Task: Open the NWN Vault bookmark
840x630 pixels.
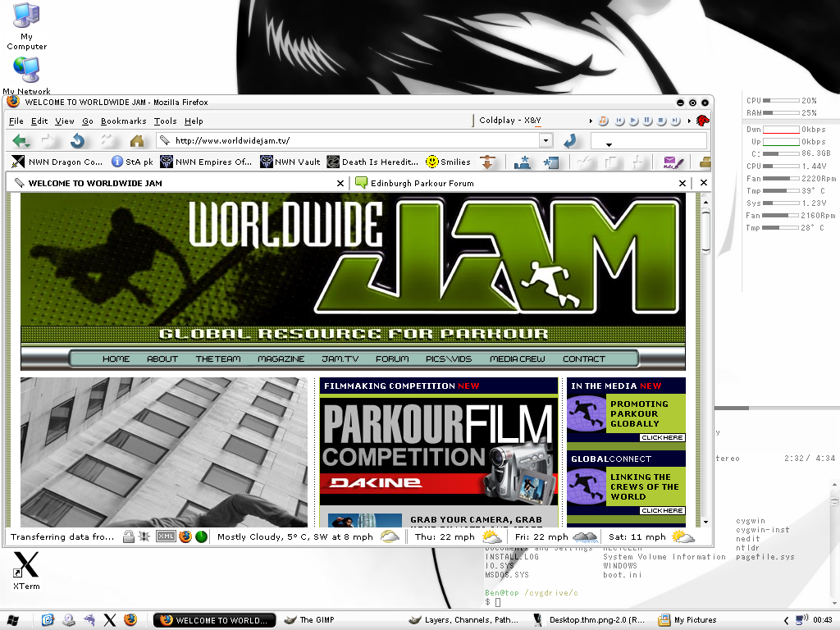Action: pos(290,162)
